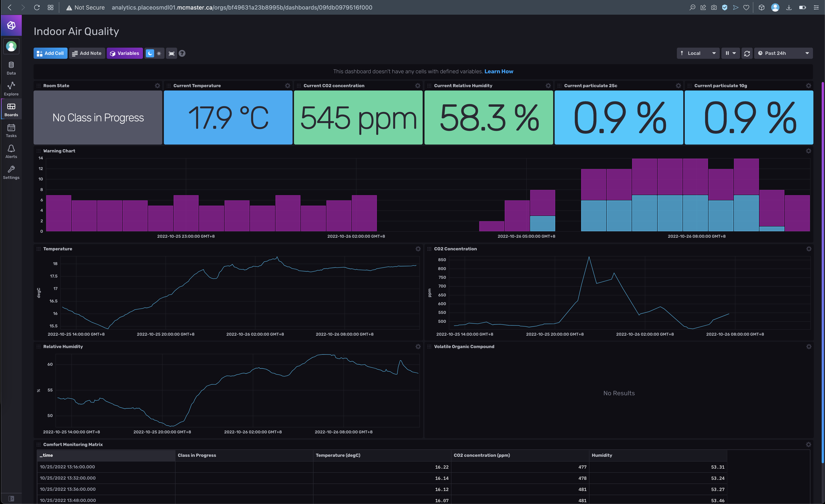This screenshot has height=504, width=825.
Task: Click the Learn How link
Action: tap(498, 71)
